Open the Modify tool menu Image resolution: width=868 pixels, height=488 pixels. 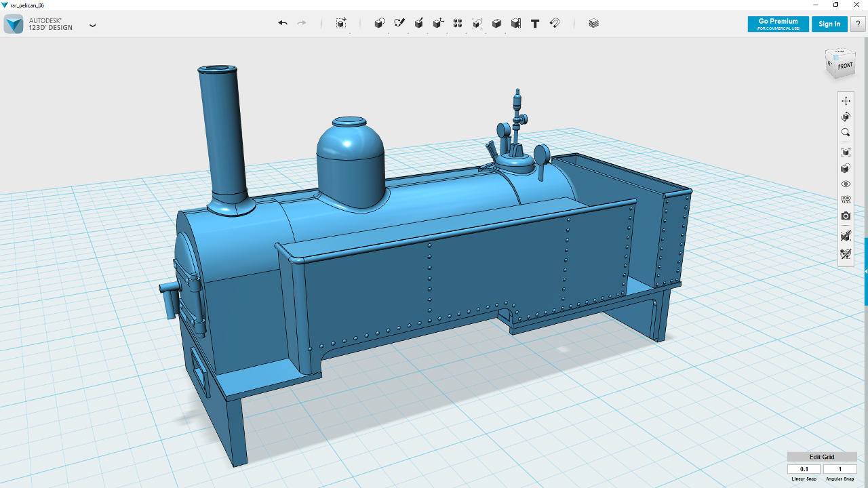click(x=438, y=23)
